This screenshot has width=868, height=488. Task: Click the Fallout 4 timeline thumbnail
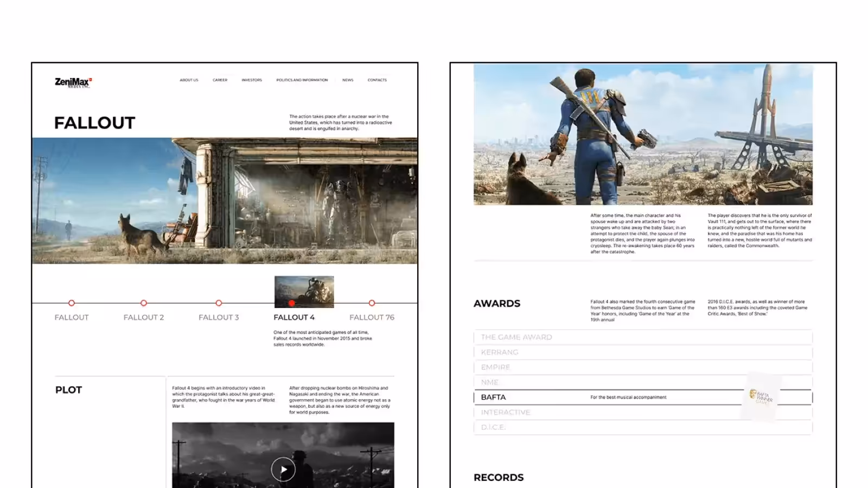pos(304,292)
